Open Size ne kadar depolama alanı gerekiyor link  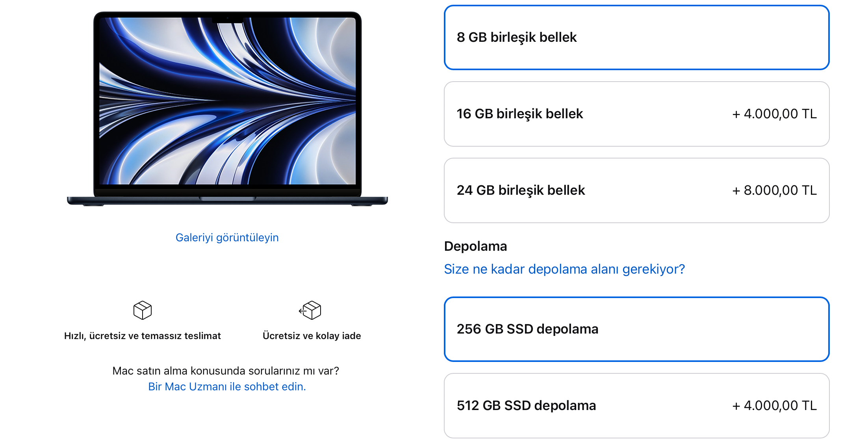(564, 269)
